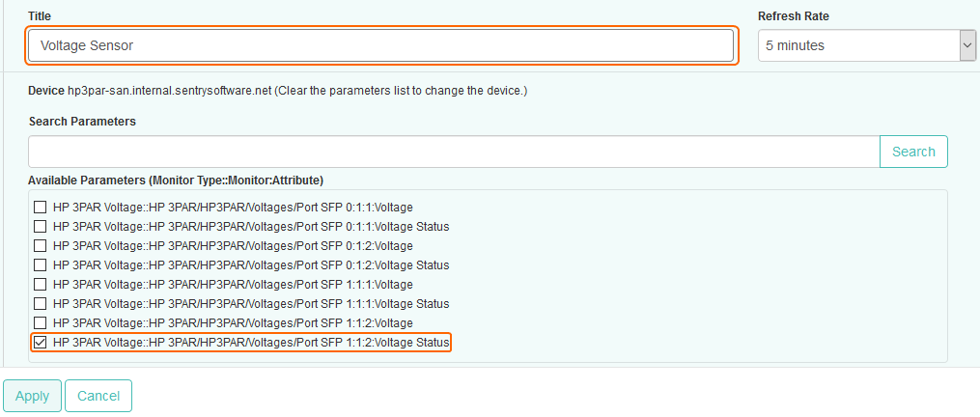Image resolution: width=980 pixels, height=417 pixels.
Task: Cancel the parameter configuration
Action: 98,396
